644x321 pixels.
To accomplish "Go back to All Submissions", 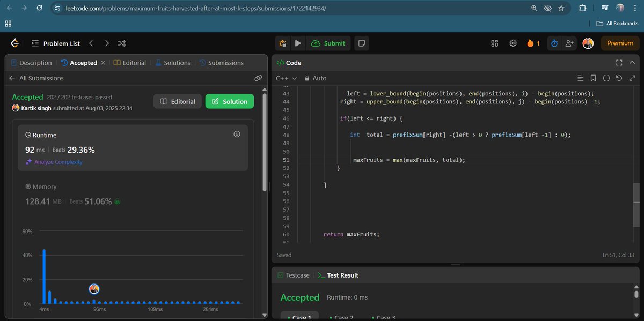I will coord(36,78).
